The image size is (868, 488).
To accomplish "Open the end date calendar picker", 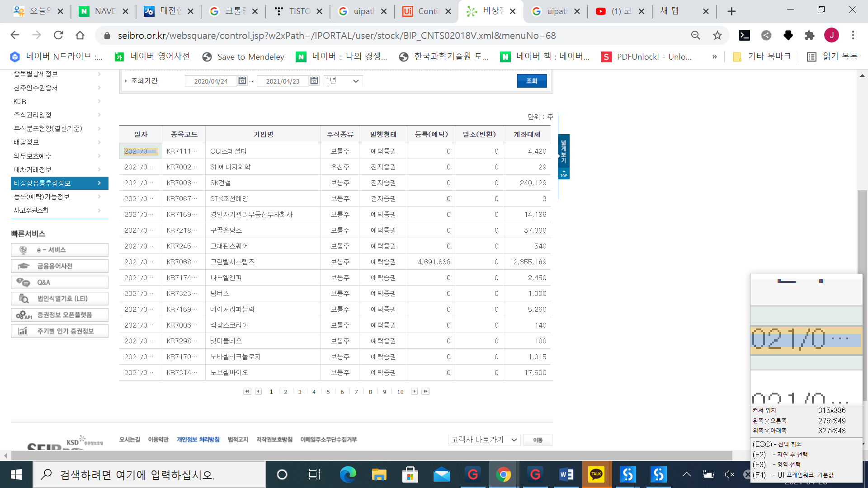I will click(x=314, y=81).
